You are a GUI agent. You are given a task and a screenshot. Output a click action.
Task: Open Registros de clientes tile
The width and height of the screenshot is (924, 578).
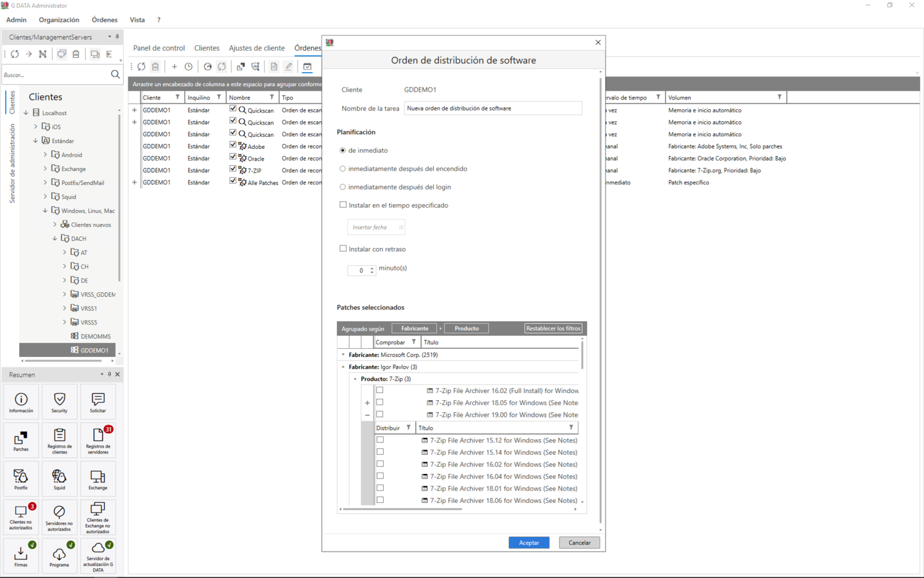tap(60, 441)
